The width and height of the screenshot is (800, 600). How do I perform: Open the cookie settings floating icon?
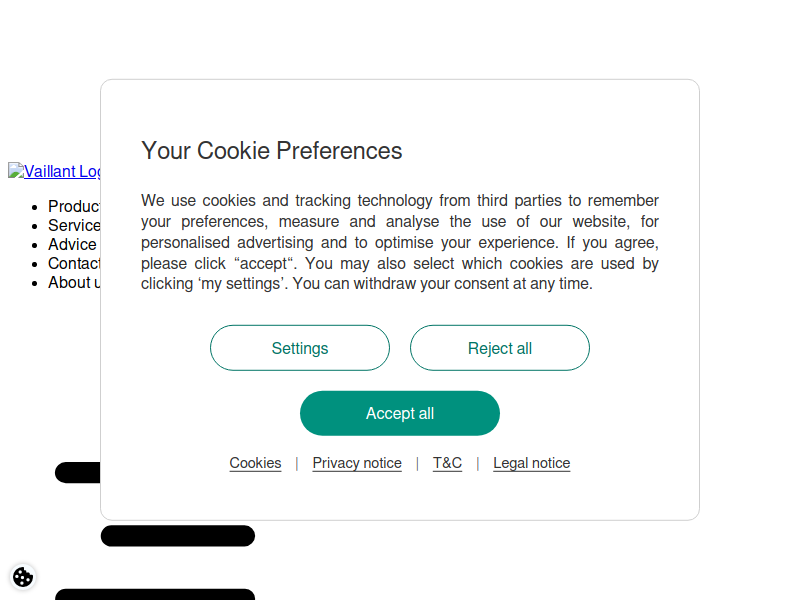[23, 577]
